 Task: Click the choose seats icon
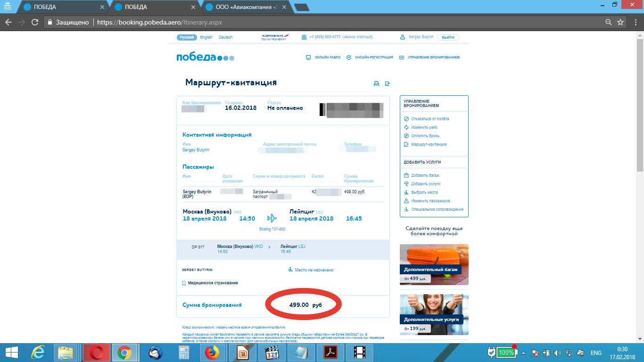pos(406,192)
